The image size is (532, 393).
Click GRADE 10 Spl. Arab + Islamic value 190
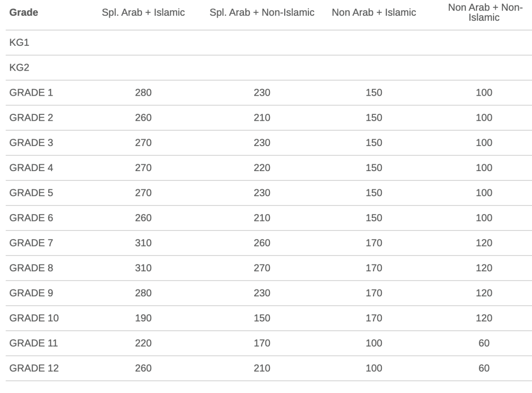click(143, 318)
